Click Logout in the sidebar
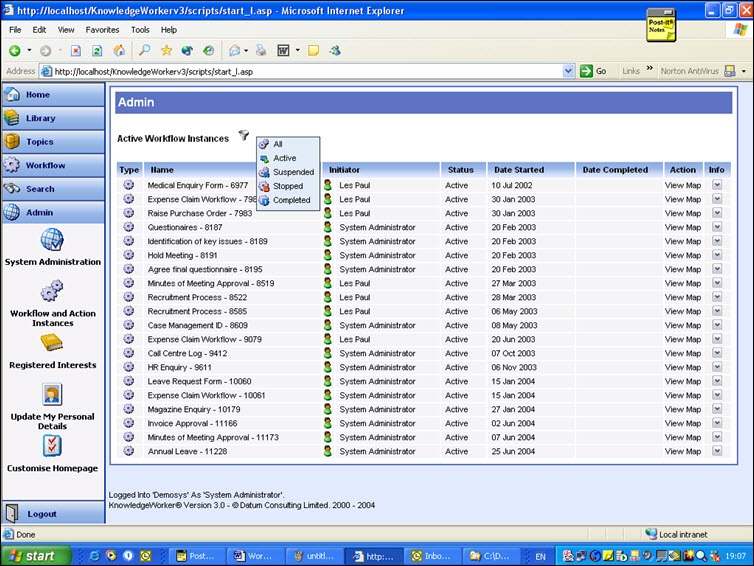The width and height of the screenshot is (754, 566). click(x=53, y=514)
